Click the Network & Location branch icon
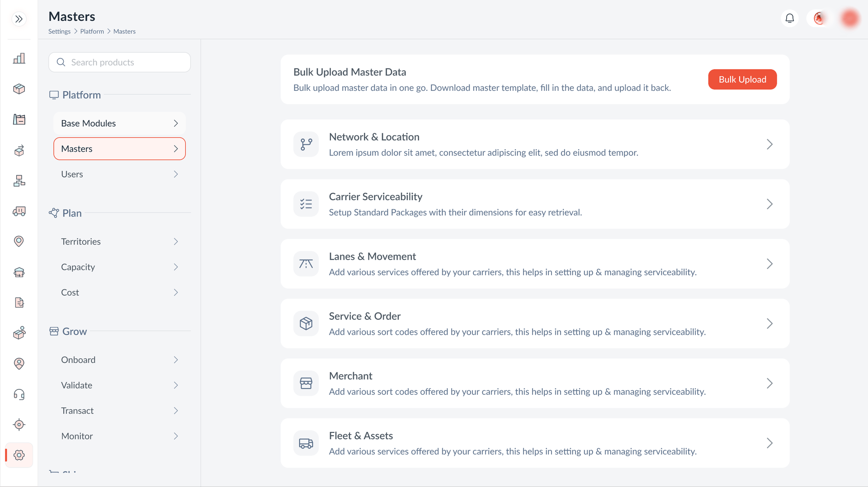Screen dimensions: 868x487 [306, 145]
